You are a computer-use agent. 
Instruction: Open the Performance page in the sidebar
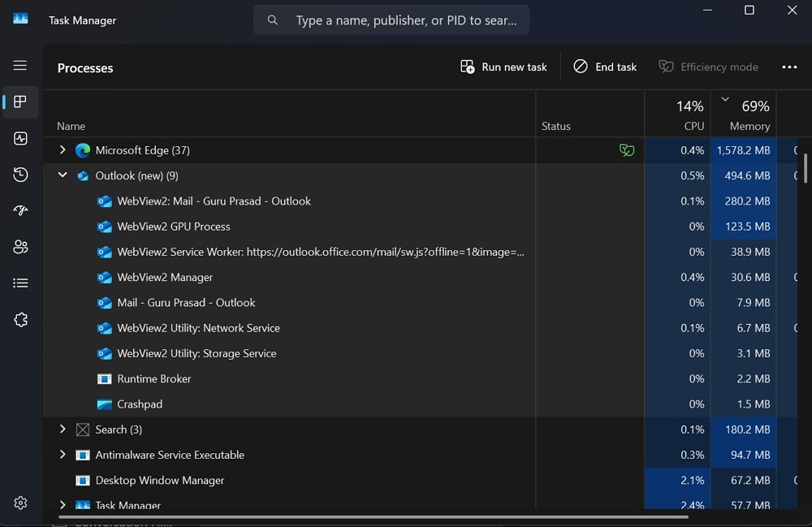coord(20,138)
